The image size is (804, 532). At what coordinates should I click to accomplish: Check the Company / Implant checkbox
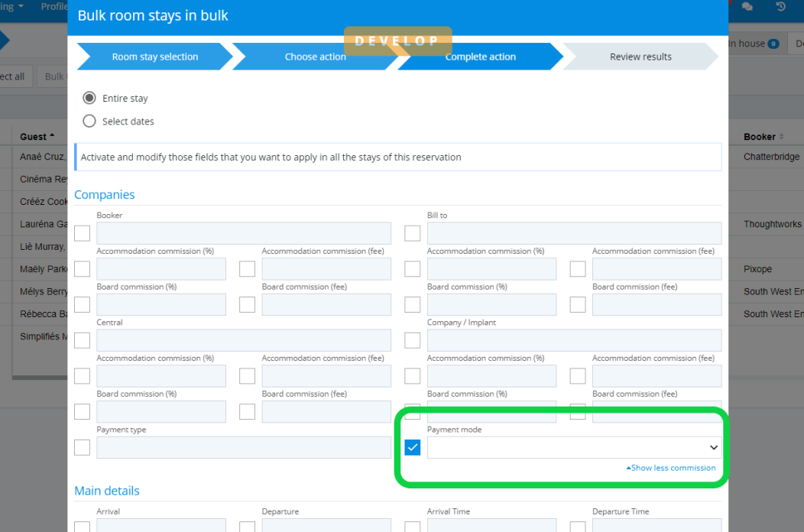pyautogui.click(x=413, y=340)
